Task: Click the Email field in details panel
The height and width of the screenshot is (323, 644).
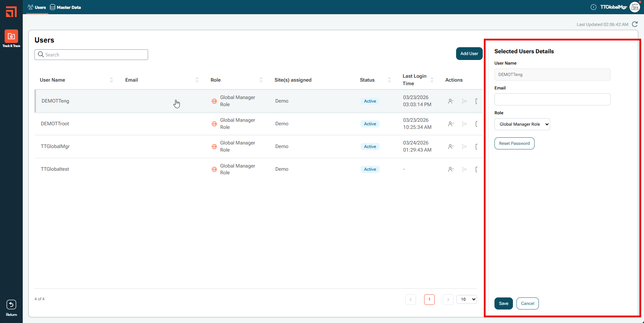Action: [552, 99]
